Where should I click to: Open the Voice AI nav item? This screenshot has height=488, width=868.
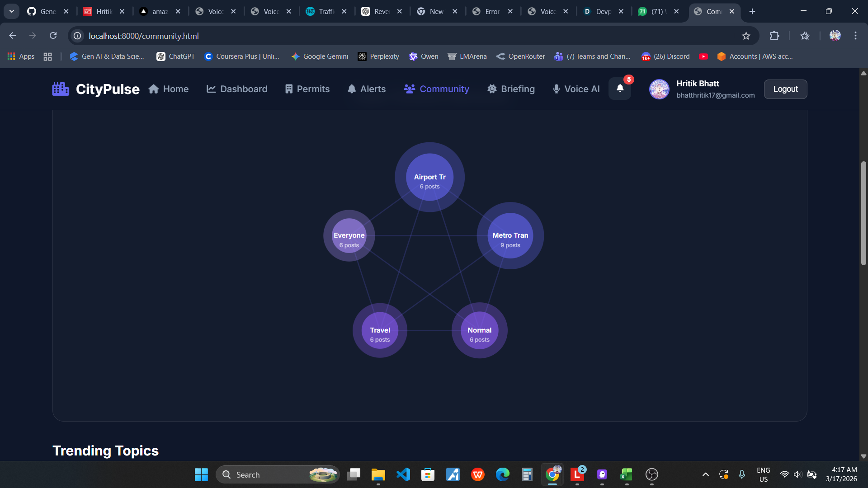tap(576, 89)
